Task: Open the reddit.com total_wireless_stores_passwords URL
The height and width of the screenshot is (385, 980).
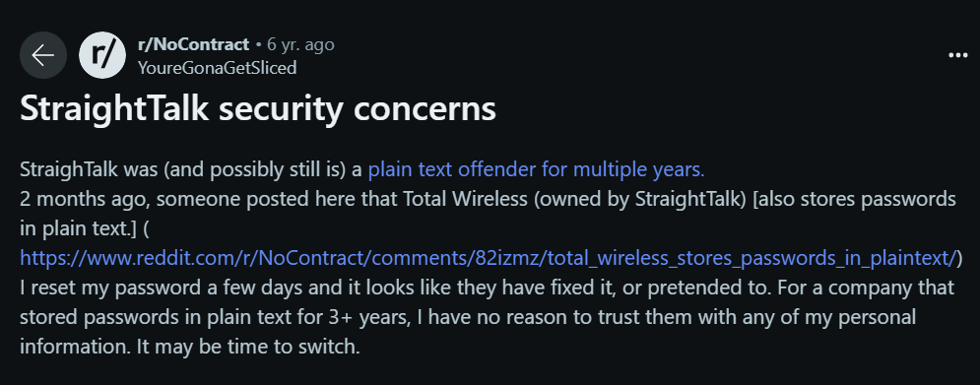Action: tap(490, 258)
